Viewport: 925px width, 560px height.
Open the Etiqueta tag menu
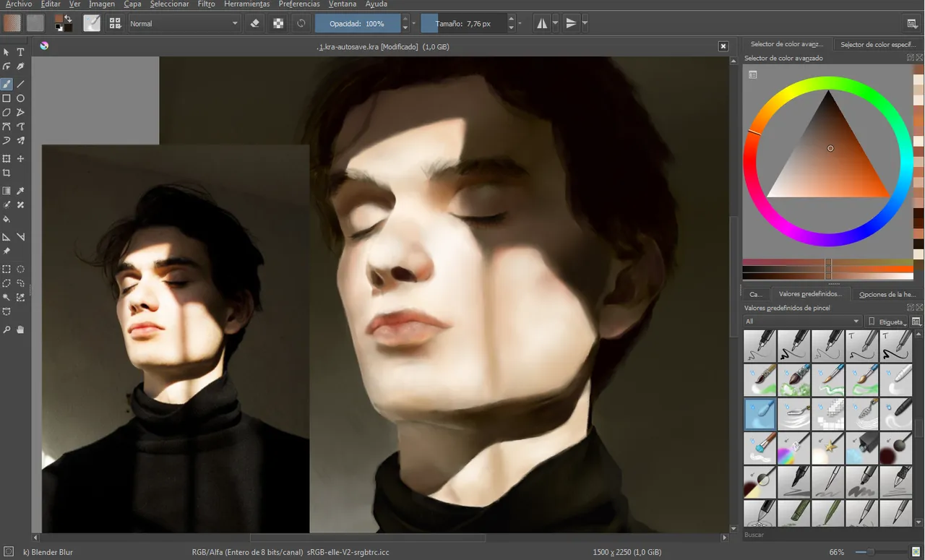[885, 321]
